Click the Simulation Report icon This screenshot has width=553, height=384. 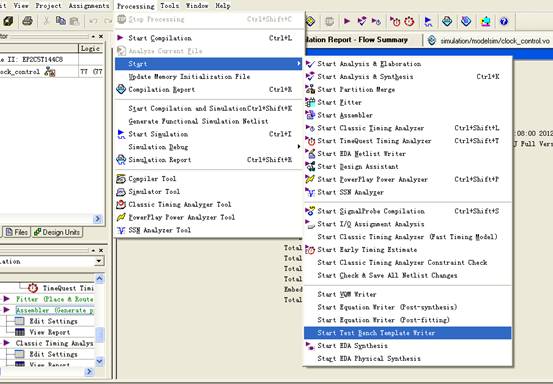click(x=121, y=160)
